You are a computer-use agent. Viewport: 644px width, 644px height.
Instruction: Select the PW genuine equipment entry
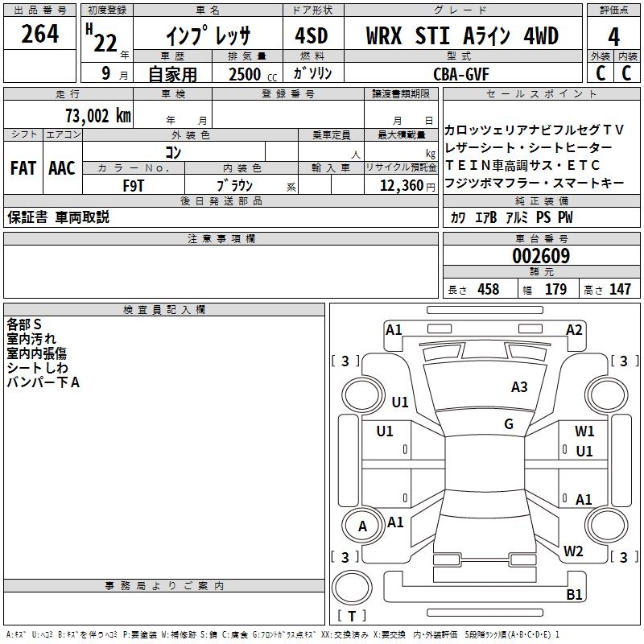tap(565, 217)
